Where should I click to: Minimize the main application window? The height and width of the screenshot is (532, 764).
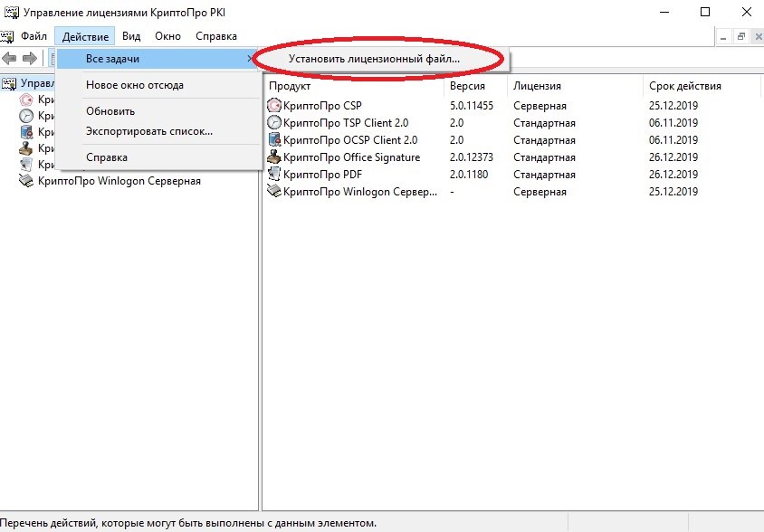coord(664,12)
